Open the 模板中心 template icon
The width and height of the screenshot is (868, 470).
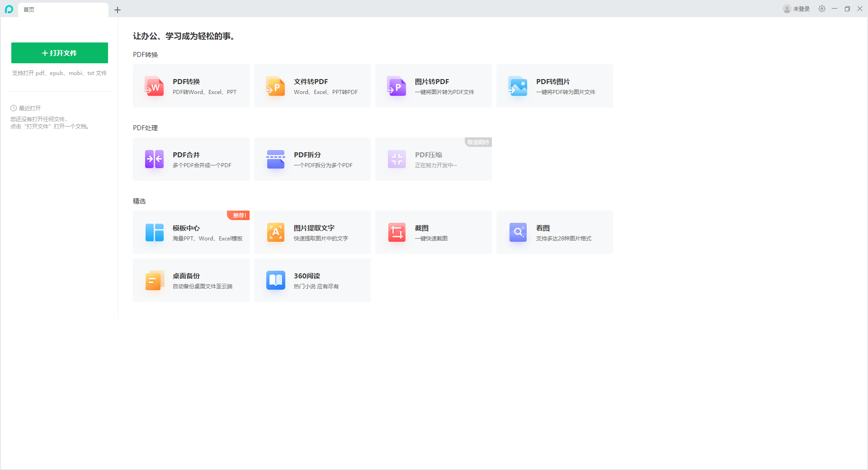click(154, 232)
